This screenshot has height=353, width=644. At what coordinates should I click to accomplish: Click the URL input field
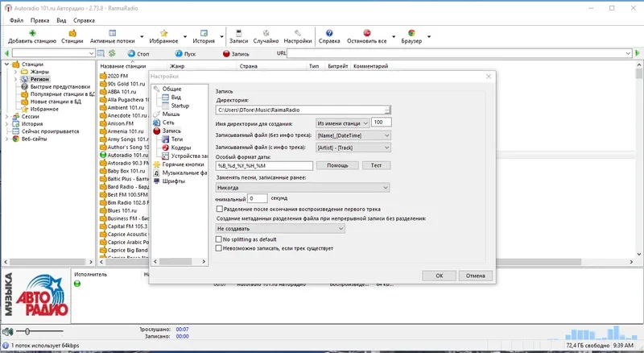pos(456,53)
